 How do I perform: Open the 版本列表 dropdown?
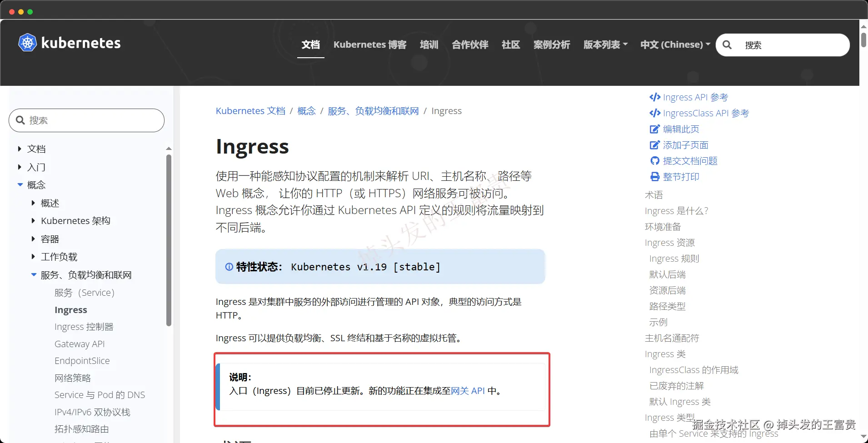click(x=605, y=45)
